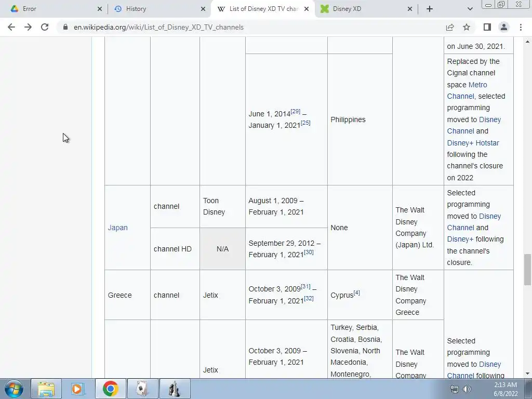Viewport: 532px width, 399px height.
Task: Open the Chrome profile menu
Action: (504, 27)
